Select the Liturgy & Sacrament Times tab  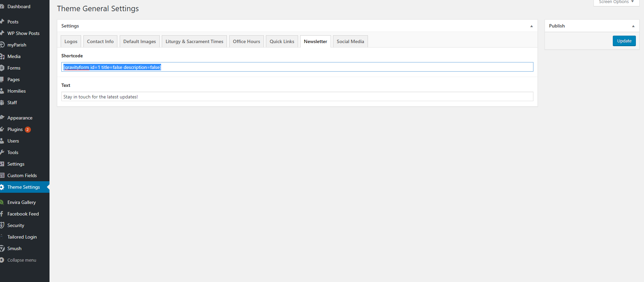194,41
